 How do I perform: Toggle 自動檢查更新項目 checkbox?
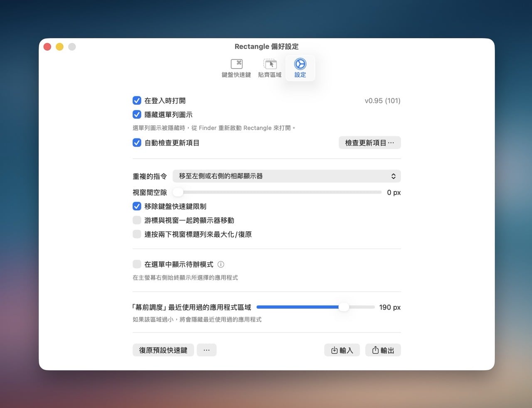click(x=137, y=143)
